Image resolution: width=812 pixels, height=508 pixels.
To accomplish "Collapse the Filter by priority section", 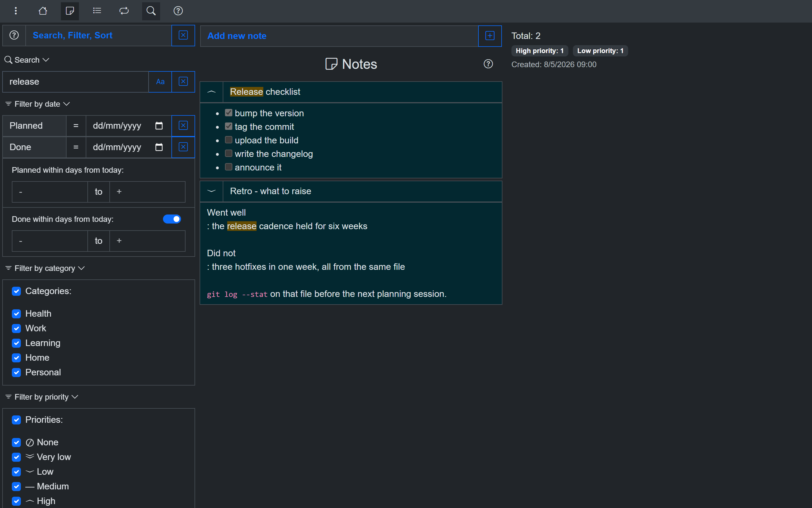I will [42, 397].
